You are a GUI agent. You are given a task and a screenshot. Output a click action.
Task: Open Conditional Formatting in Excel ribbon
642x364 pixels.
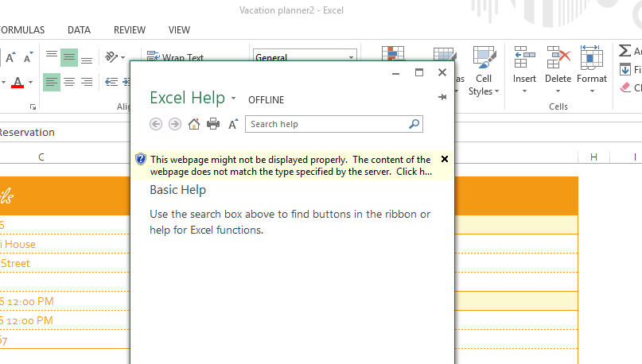(x=393, y=53)
